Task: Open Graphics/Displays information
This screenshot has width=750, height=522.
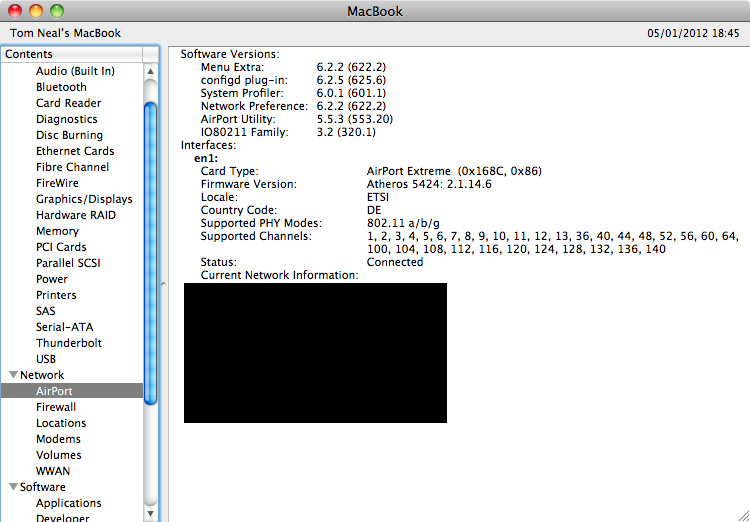Action: 84,199
